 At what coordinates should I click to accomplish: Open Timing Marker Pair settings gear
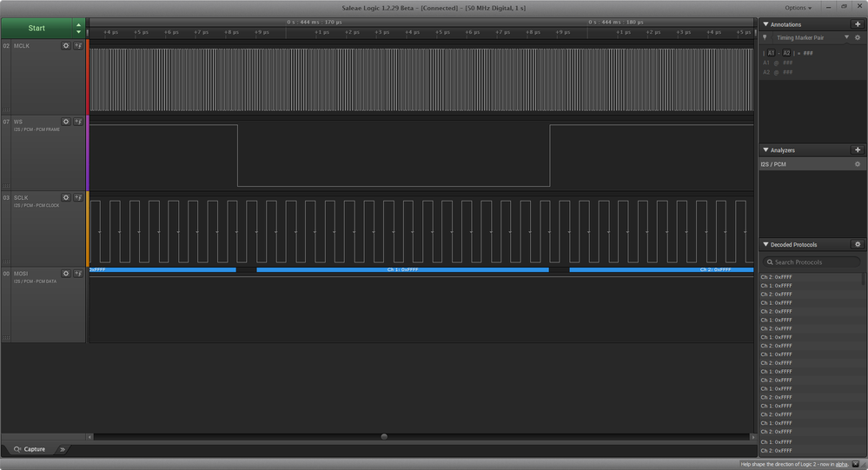point(858,37)
